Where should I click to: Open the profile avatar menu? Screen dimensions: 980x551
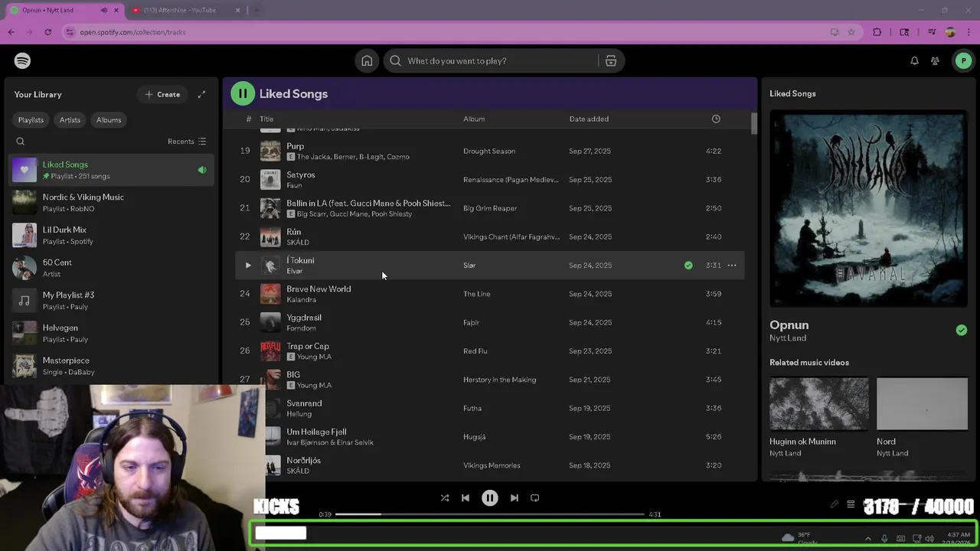coord(963,60)
